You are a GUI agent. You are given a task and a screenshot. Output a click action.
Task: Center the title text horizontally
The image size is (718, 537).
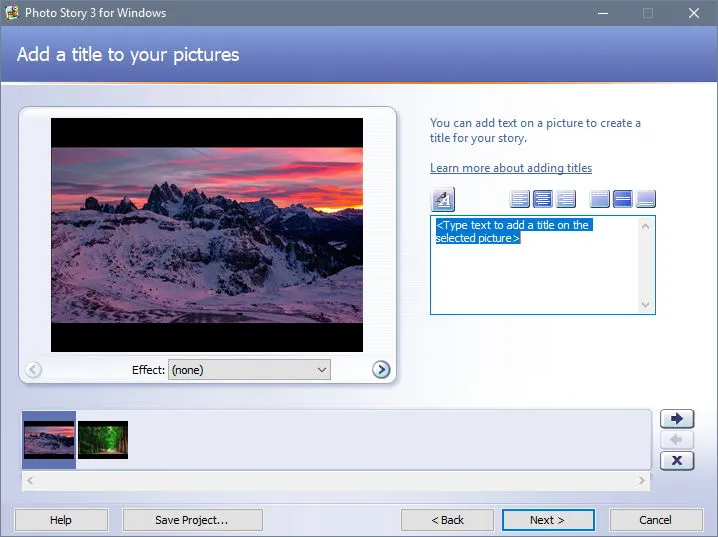pyautogui.click(x=543, y=199)
